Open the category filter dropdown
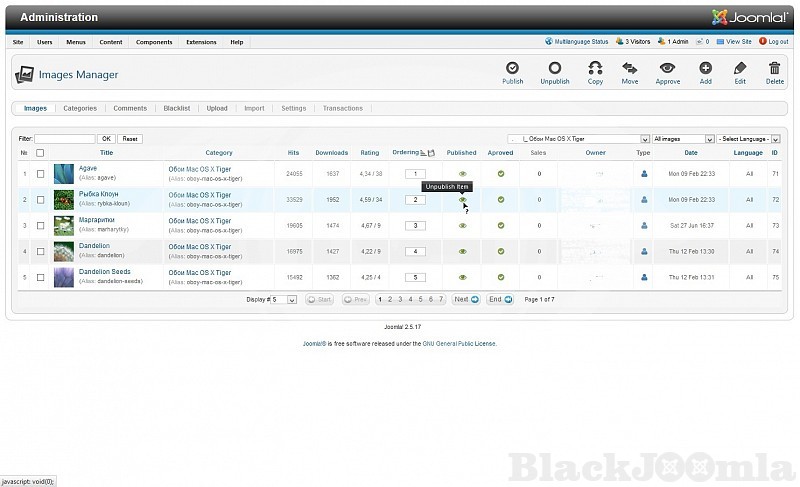The height and width of the screenshot is (487, 800). coord(579,139)
